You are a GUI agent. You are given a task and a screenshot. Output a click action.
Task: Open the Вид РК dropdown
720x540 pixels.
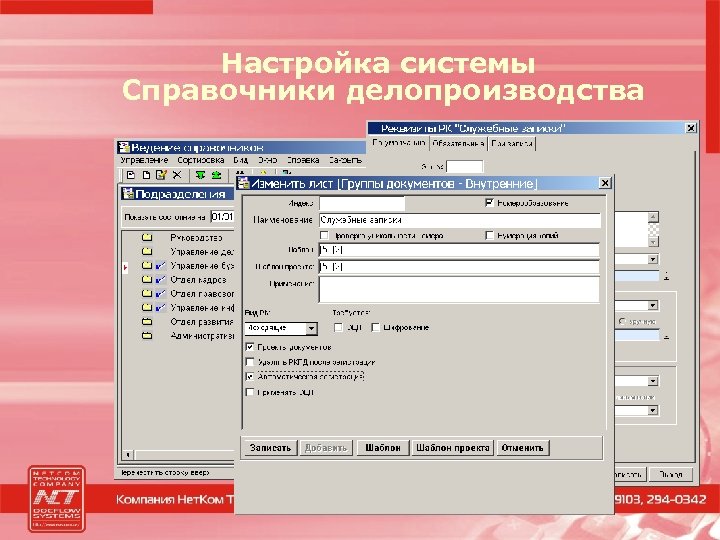[x=311, y=328]
